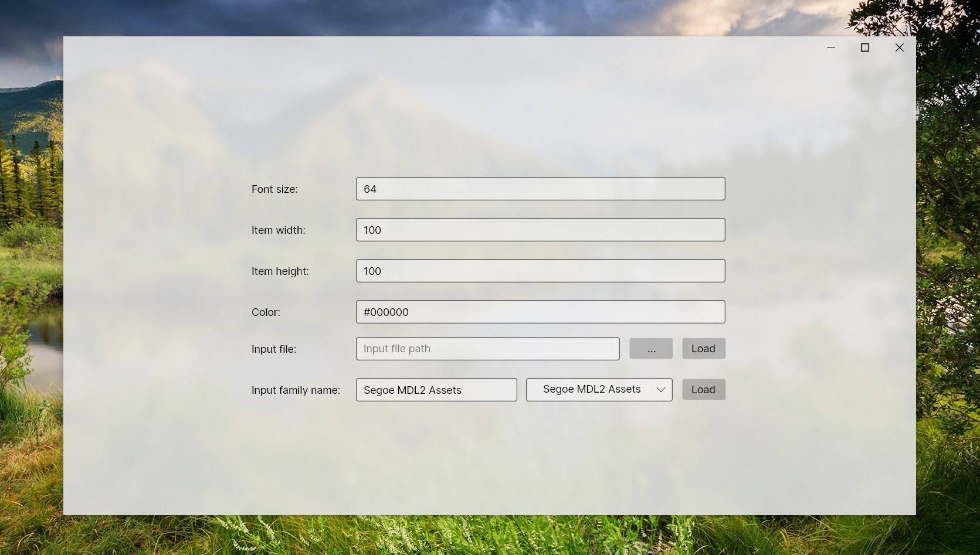
Task: Click the "Color:" label
Action: [266, 312]
